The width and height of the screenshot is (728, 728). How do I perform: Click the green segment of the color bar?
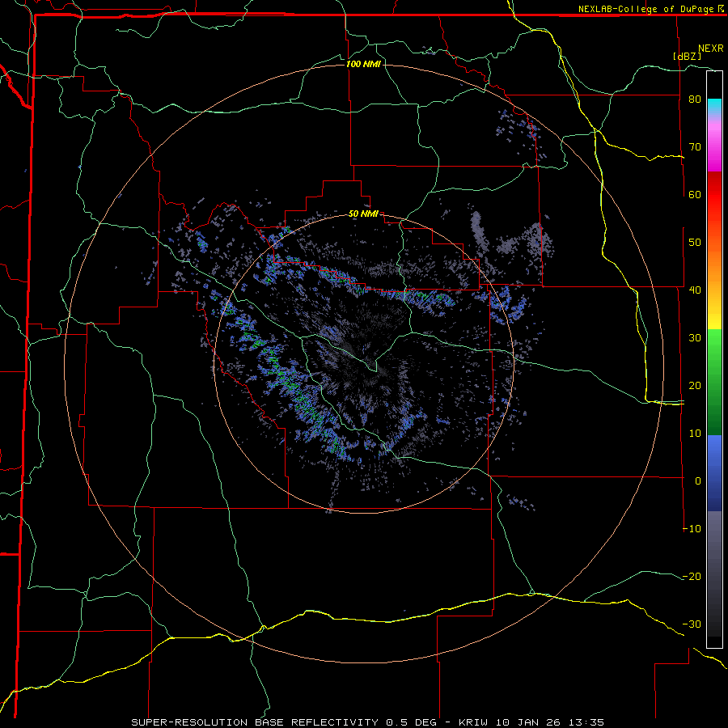(x=714, y=382)
